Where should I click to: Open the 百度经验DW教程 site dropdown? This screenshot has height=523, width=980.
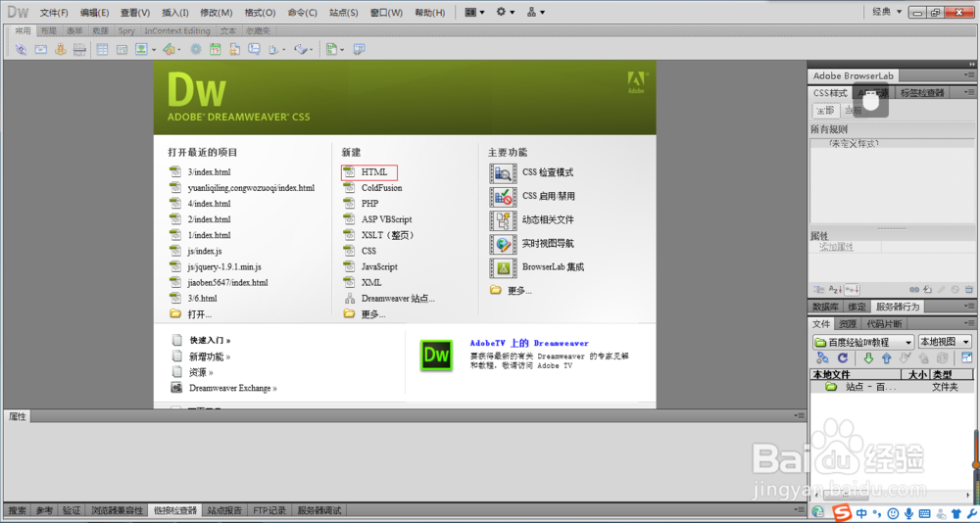(863, 342)
